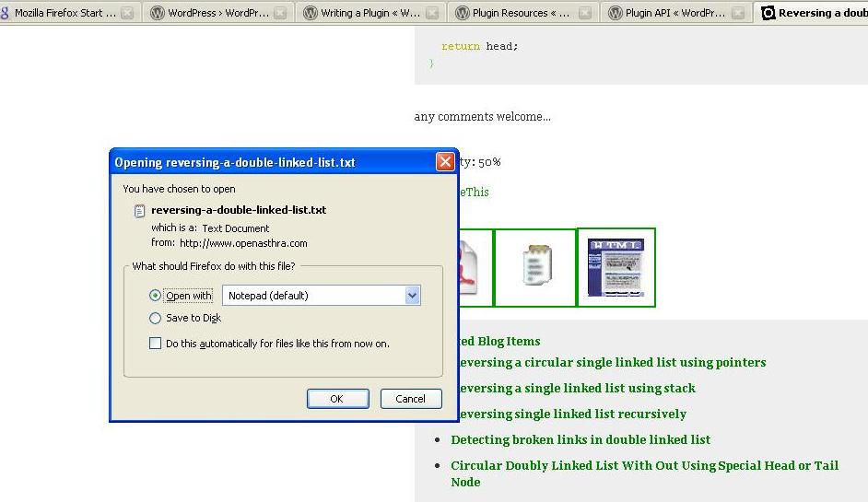Viewport: 868px width, 502px height.
Task: Open Circular Doubly Linked List link
Action: [644, 473]
